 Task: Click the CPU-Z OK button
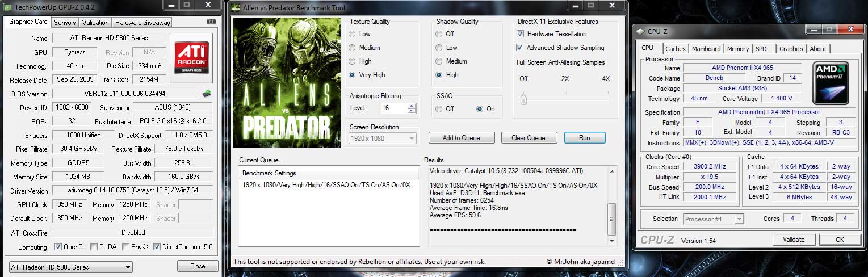840,240
